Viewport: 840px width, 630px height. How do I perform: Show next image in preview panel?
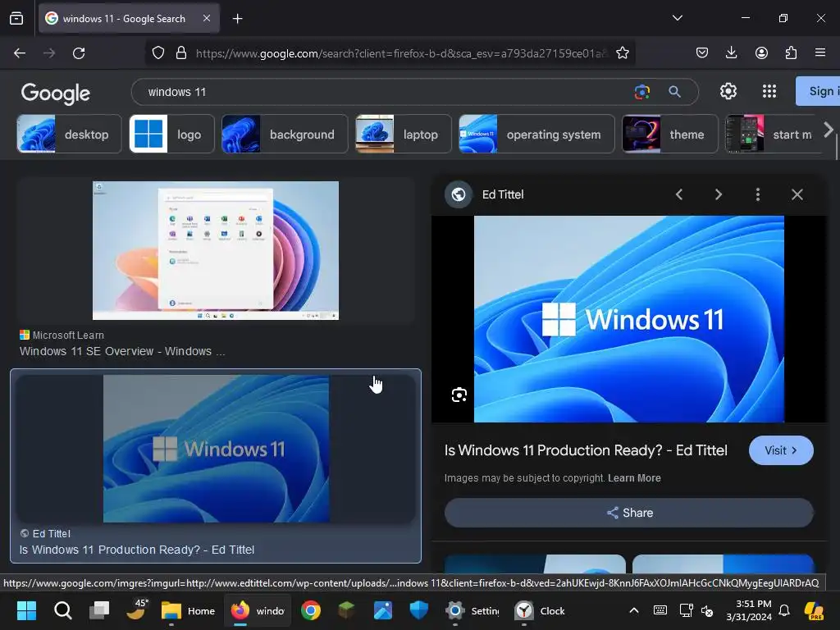coord(719,194)
